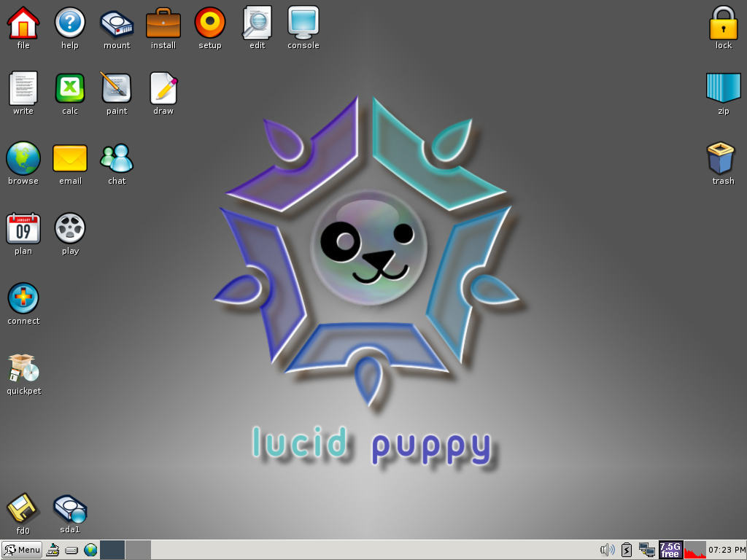Click the battery power tray icon
Screen dimensions: 747x560
click(627, 550)
